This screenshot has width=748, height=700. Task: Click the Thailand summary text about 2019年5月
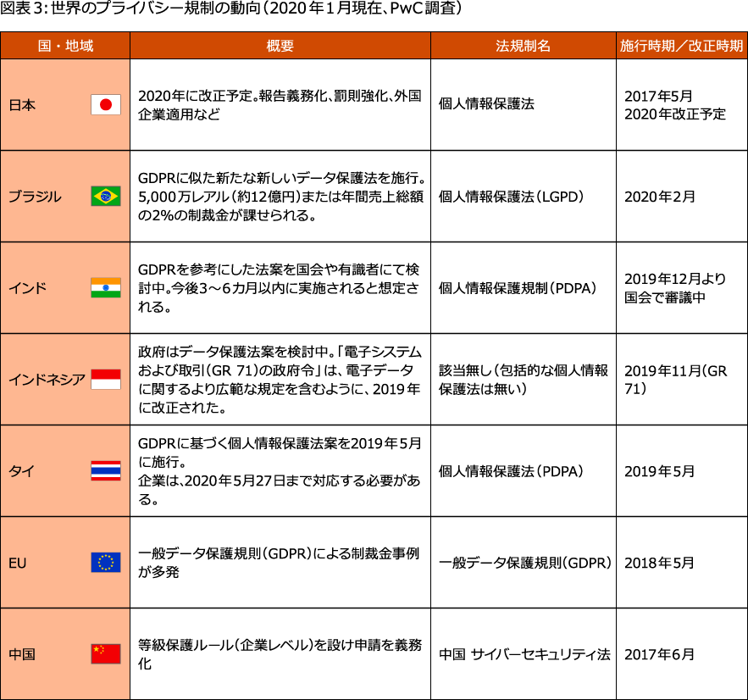coord(280,471)
